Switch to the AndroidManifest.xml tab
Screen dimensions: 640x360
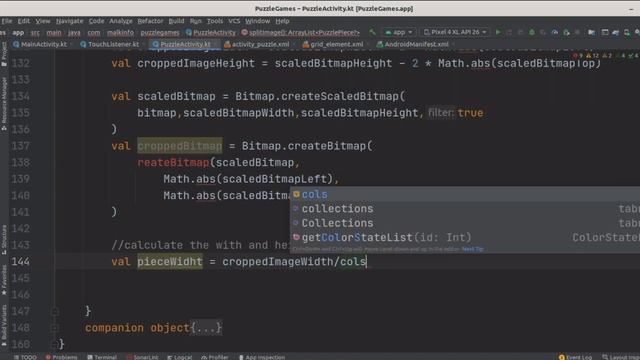pos(416,44)
